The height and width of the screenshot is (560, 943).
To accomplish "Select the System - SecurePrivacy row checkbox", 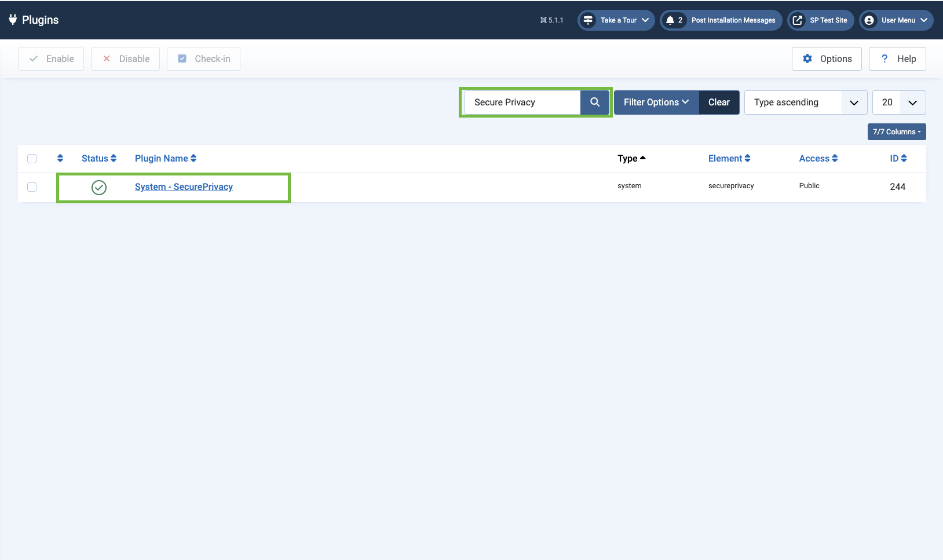I will pos(32,187).
